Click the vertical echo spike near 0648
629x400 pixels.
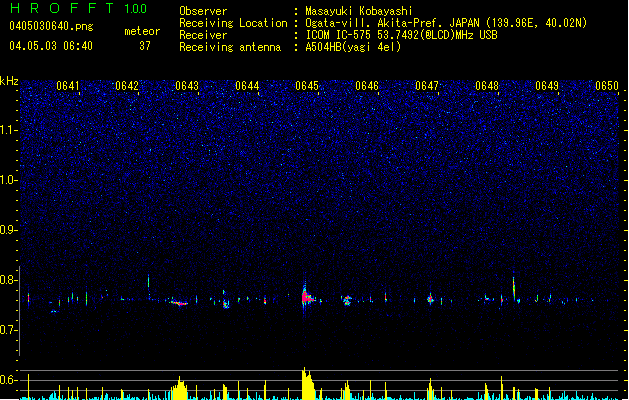click(x=514, y=287)
